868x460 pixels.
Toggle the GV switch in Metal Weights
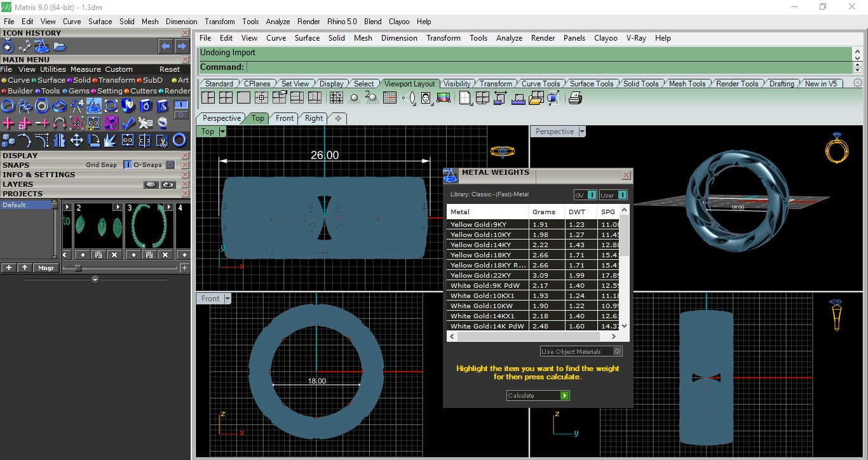[x=592, y=195]
